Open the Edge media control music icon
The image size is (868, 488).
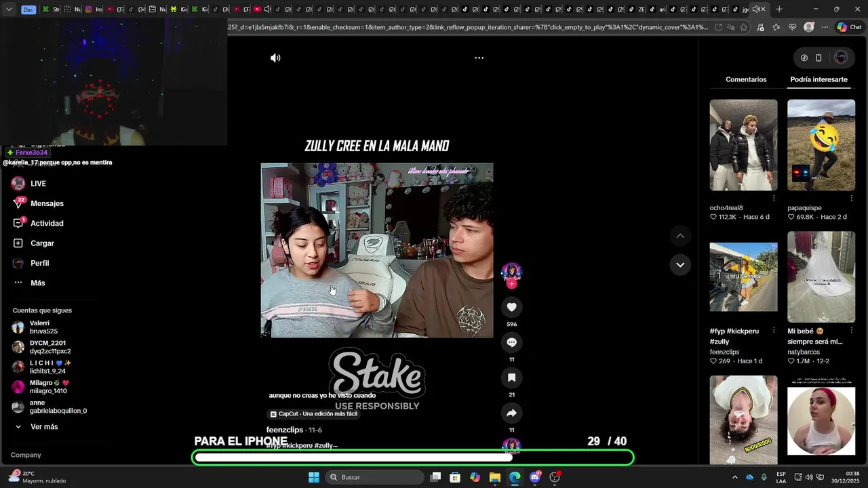pyautogui.click(x=759, y=27)
